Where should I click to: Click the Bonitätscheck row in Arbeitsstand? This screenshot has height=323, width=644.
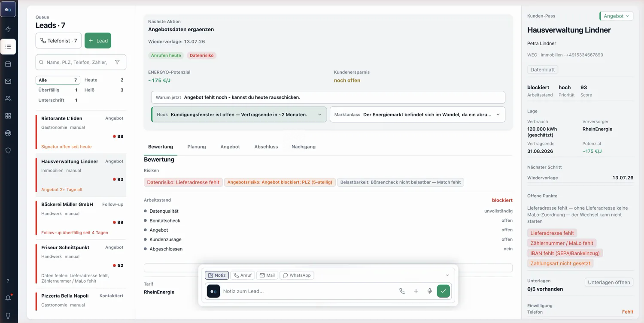coord(328,220)
